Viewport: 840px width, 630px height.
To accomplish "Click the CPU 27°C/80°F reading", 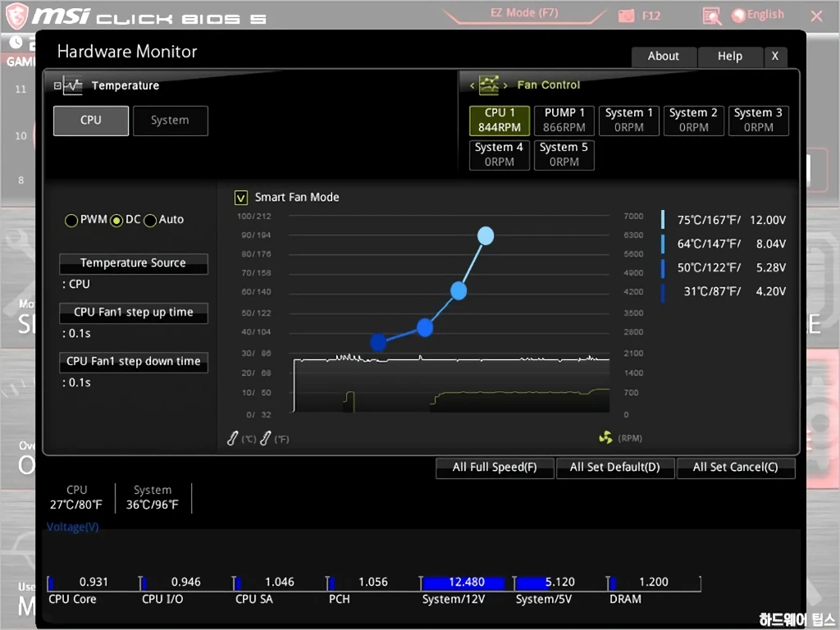I will pyautogui.click(x=76, y=498).
